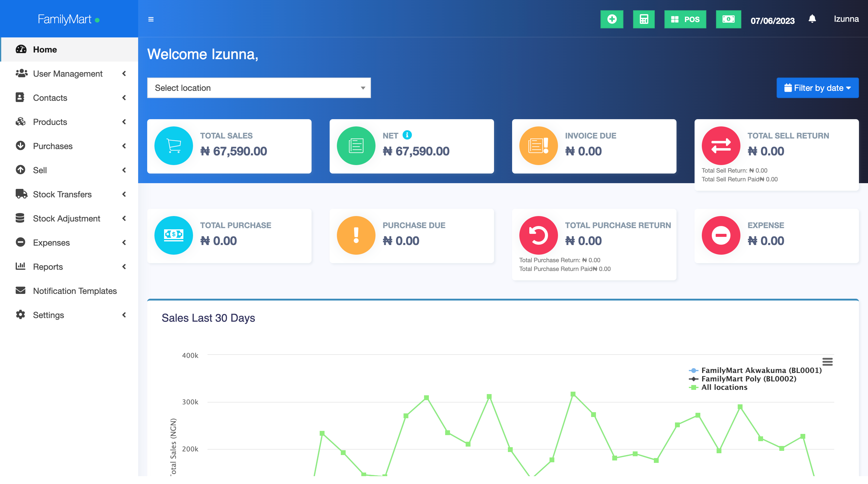Click the Sell up-arrow circle icon
This screenshot has height=484, width=868.
[21, 170]
